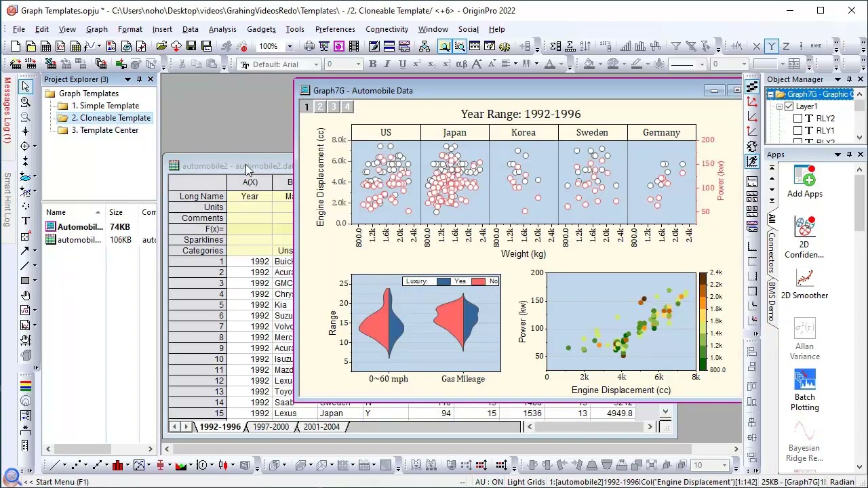Toggle Underline text formatting
Viewport: 868px width, 488px height.
point(402,64)
